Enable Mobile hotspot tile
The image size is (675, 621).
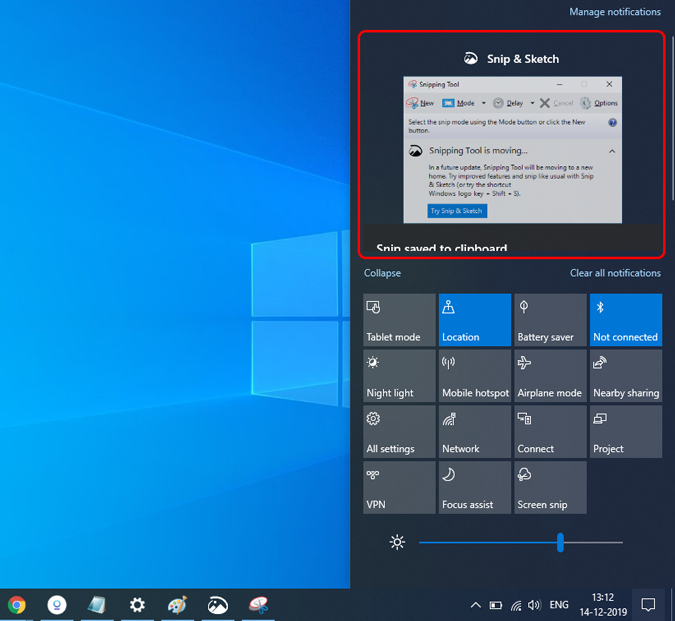[475, 376]
